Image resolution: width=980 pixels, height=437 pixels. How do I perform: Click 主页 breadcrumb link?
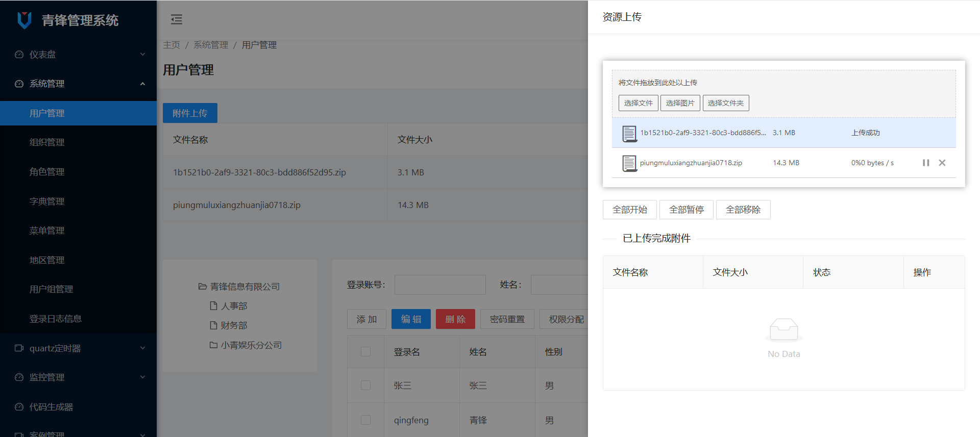coord(171,45)
